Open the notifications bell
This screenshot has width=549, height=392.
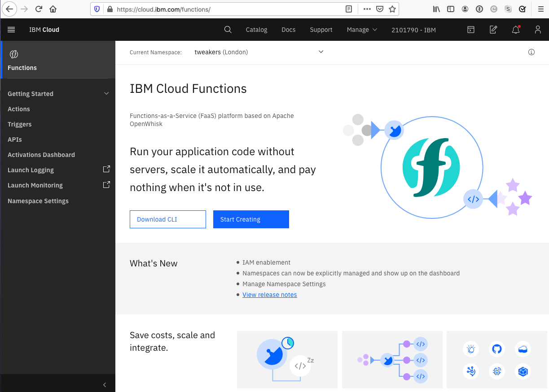516,30
